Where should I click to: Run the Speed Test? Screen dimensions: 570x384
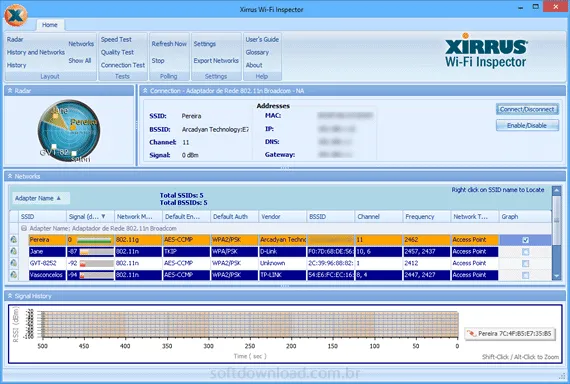116,39
